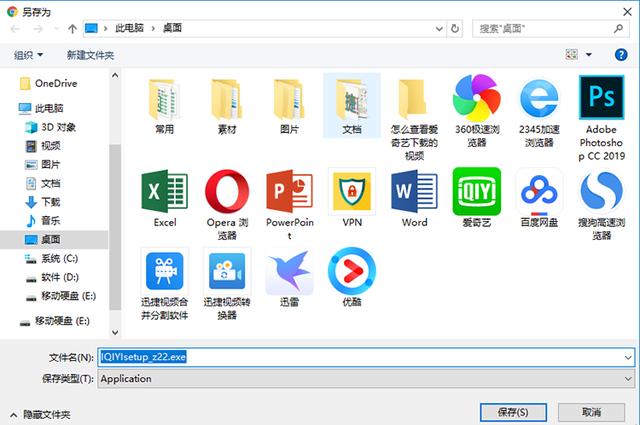
Task: Close the 另存为 dialog
Action: point(627,12)
